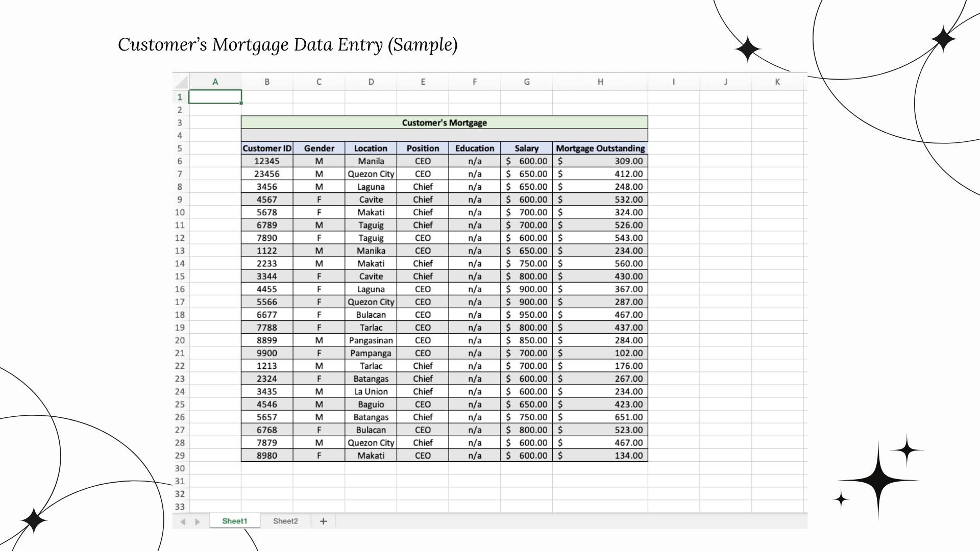Select column D header
This screenshot has height=551, width=980.
371,82
